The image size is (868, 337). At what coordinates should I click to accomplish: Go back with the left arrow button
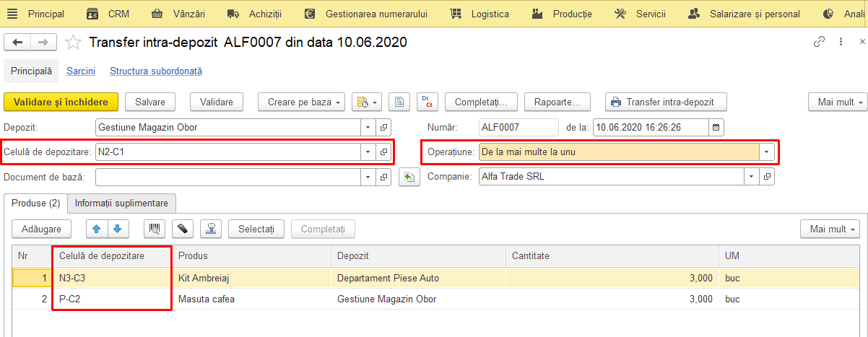point(17,43)
